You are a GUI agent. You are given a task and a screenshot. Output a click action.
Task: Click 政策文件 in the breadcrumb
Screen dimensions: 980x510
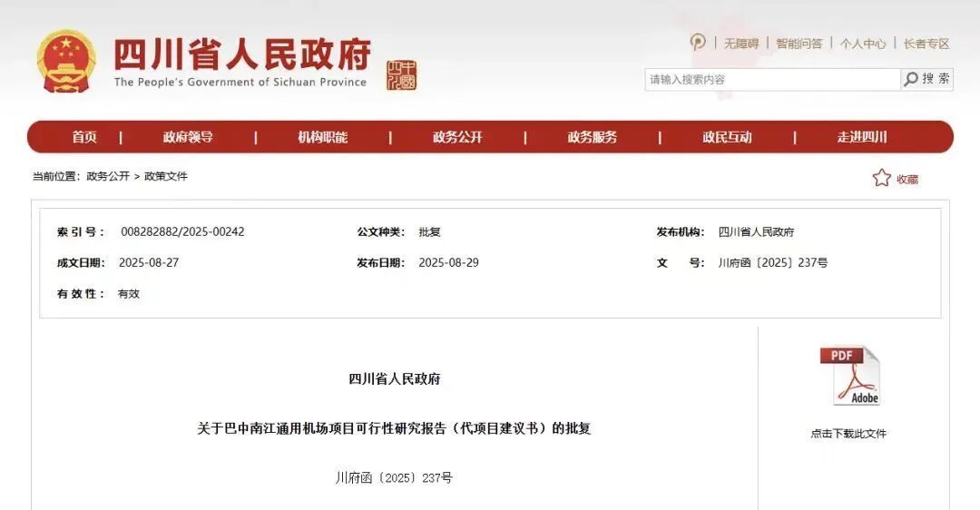166,176
